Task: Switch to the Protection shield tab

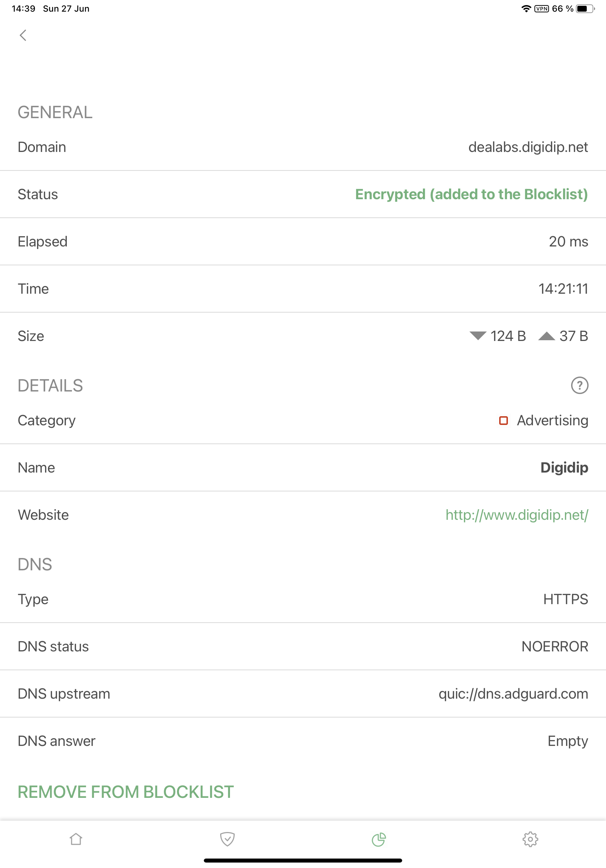Action: (x=227, y=839)
